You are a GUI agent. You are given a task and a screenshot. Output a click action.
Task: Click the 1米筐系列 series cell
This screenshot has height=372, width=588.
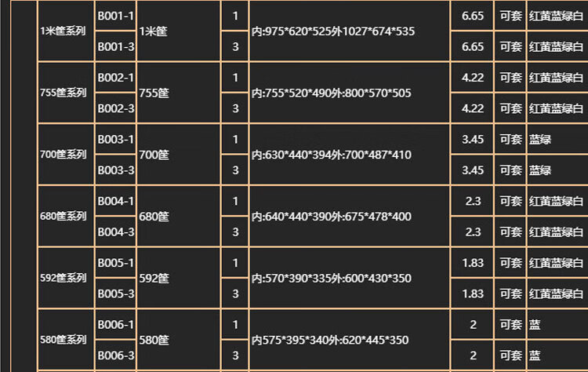click(63, 31)
